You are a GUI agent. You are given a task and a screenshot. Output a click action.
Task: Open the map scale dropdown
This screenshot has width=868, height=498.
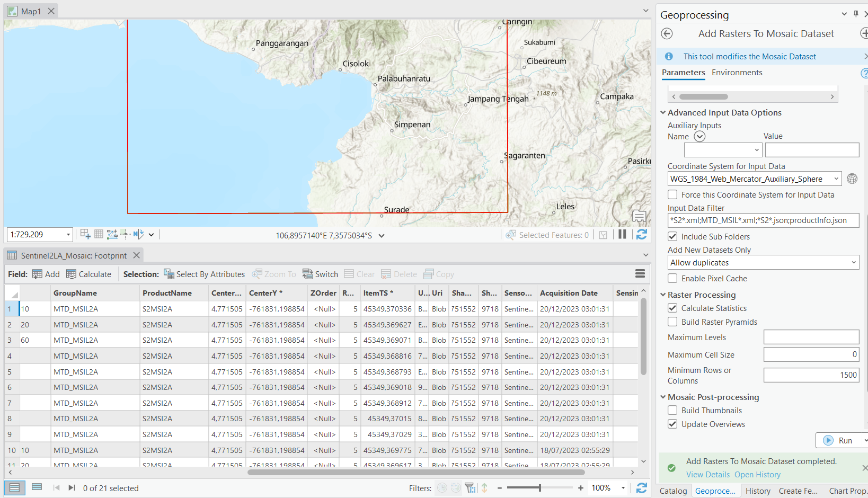(68, 235)
